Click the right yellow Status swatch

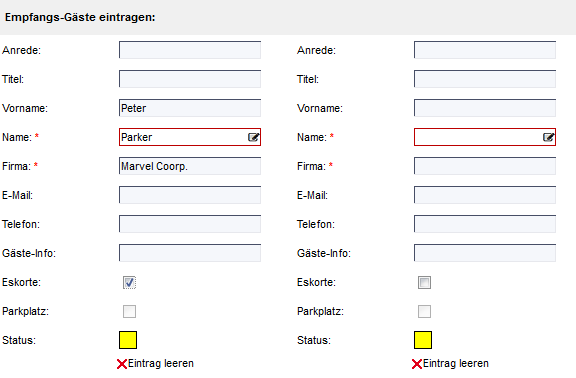coord(423,340)
